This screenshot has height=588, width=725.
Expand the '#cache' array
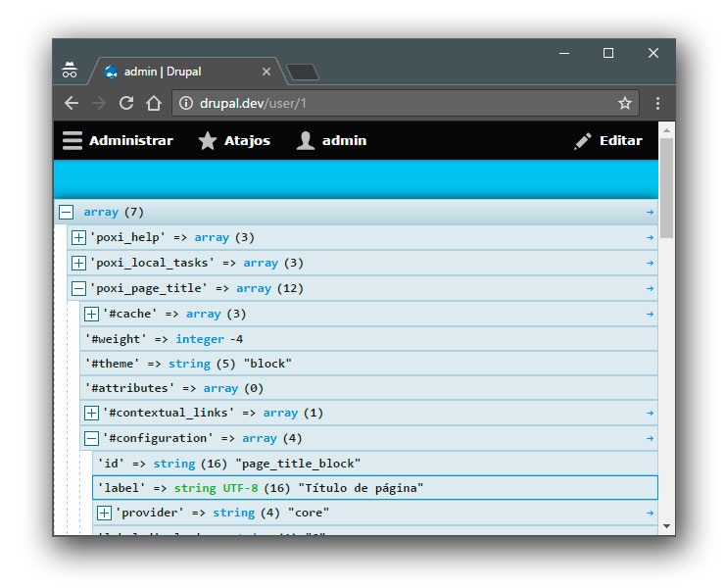(91, 315)
